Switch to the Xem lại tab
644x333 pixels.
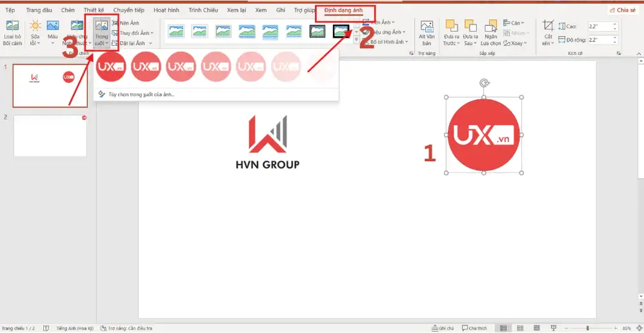click(237, 10)
